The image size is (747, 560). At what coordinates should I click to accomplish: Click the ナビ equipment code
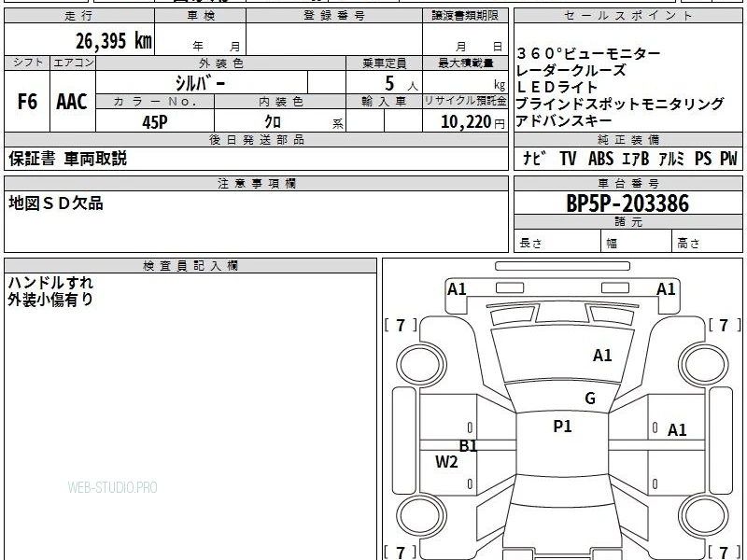(534, 158)
